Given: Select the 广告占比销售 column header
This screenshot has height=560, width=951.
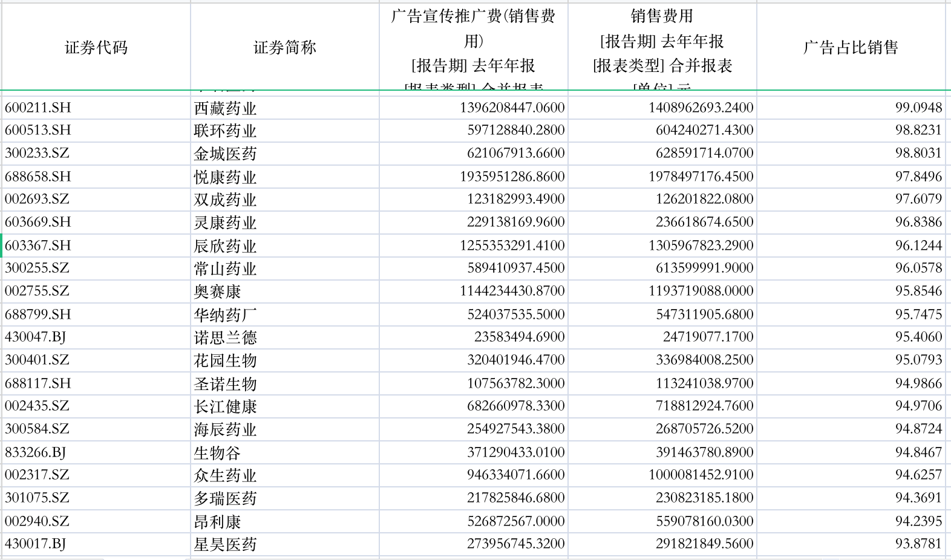Looking at the screenshot, I should (x=851, y=47).
